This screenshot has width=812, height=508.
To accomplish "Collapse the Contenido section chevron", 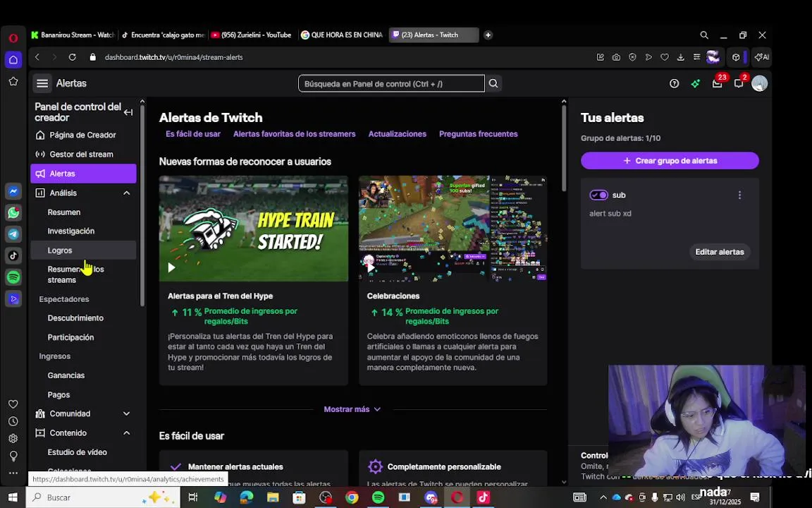I will coord(126,433).
